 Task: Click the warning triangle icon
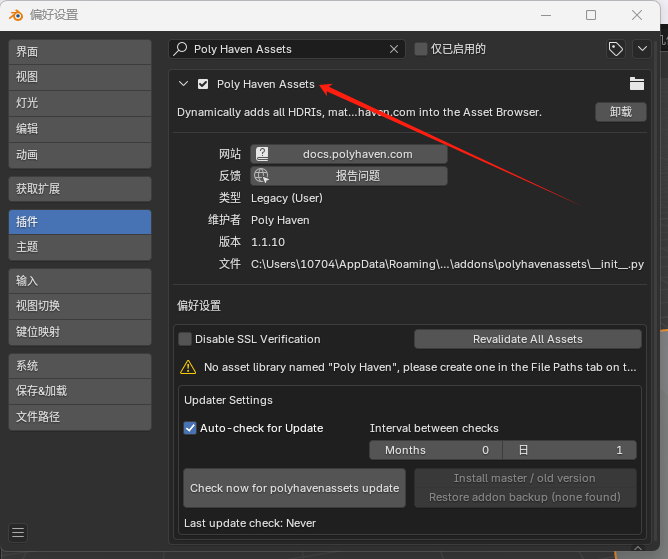(x=188, y=367)
